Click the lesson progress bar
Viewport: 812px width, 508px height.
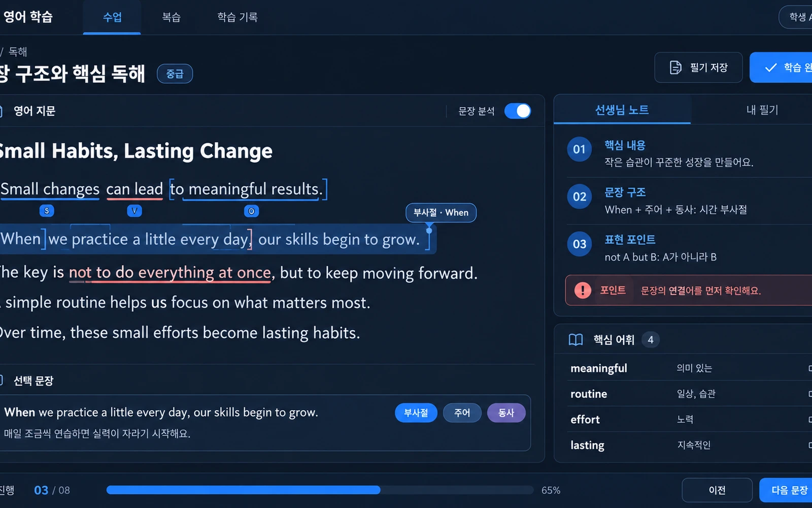click(x=320, y=490)
